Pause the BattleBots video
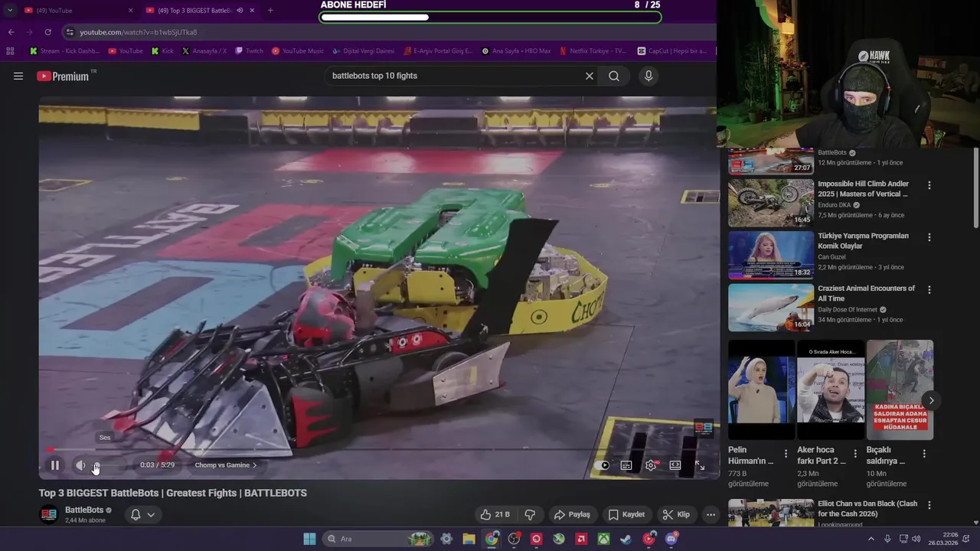980x551 pixels. (x=55, y=465)
